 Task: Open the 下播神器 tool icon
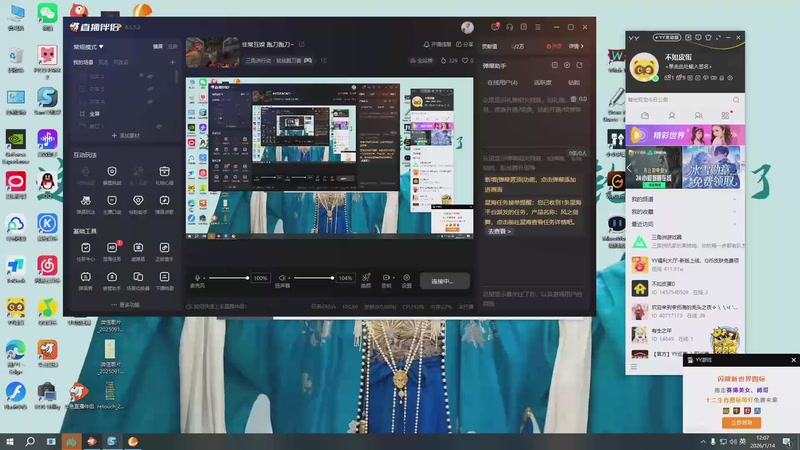point(163,276)
